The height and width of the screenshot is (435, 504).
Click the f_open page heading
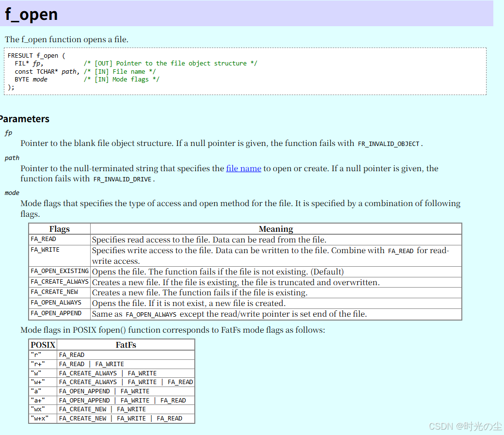click(31, 14)
